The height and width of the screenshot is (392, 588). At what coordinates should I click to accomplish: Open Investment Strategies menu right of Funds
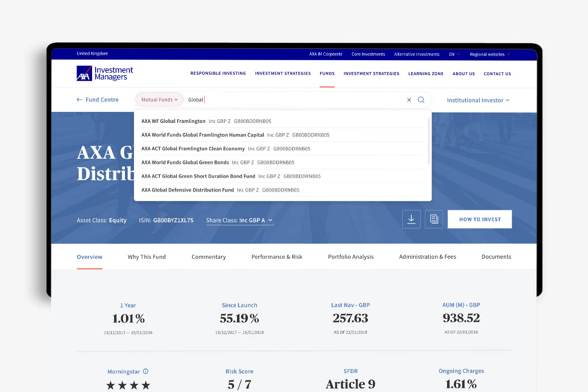[x=371, y=74]
